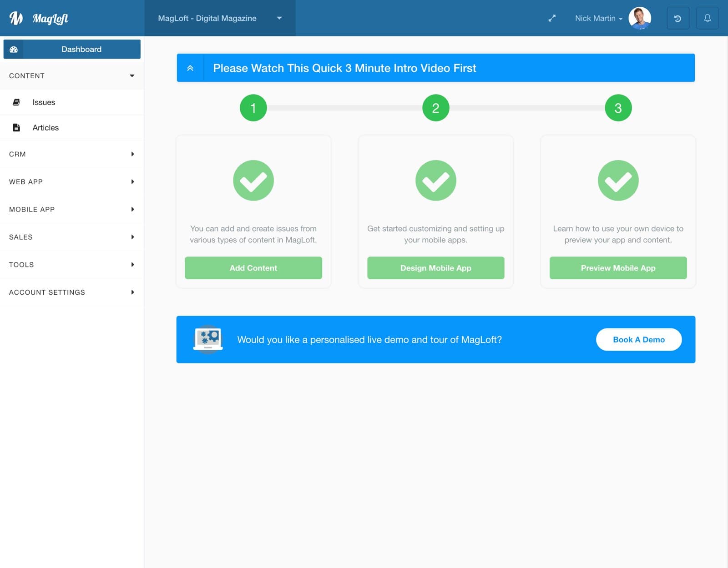This screenshot has height=568, width=728.
Task: Click the MagLoft logo in the header
Action: [x=39, y=18]
